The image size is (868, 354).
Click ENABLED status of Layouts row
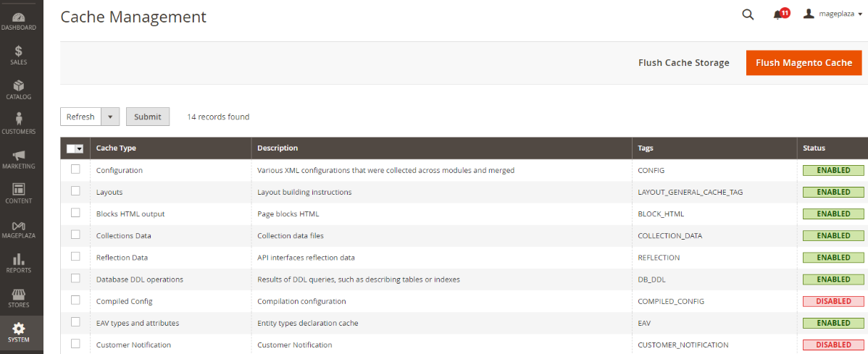point(833,192)
